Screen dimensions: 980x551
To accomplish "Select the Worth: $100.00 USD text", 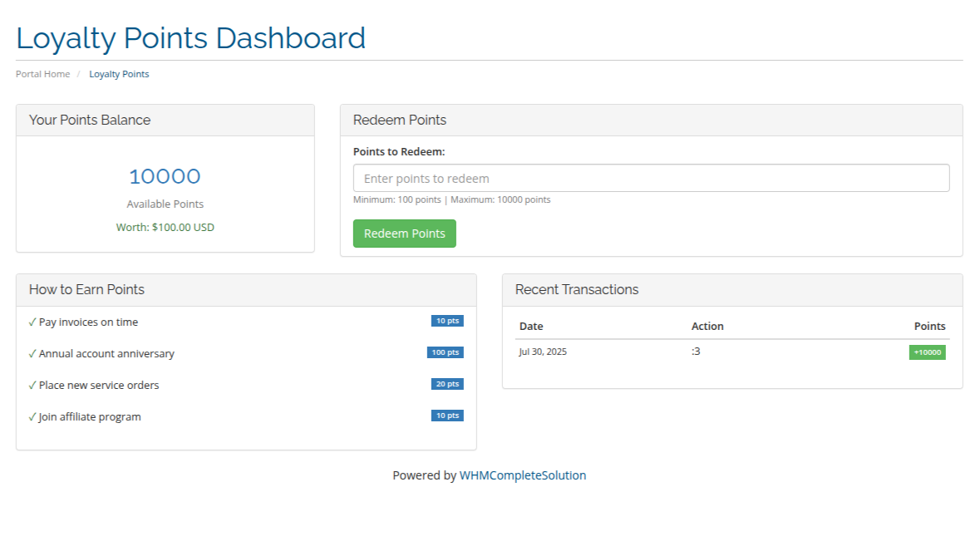I will (165, 227).
